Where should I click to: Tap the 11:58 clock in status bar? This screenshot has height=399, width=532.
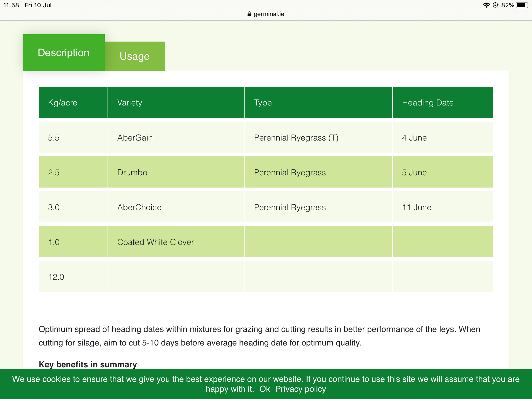tap(11, 5)
